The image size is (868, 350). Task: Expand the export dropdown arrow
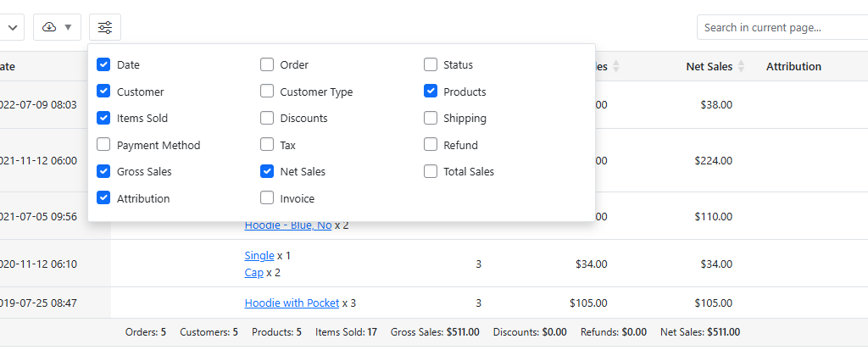[x=68, y=27]
